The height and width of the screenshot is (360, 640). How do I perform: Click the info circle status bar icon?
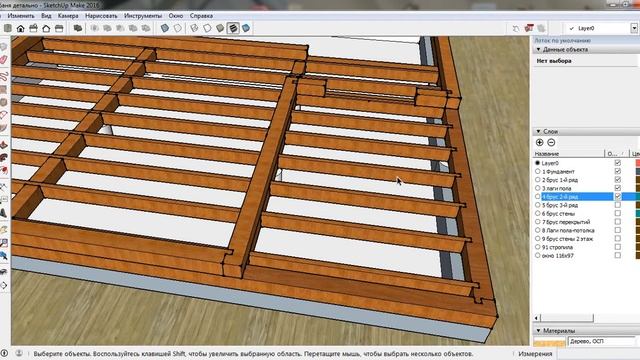(4, 353)
